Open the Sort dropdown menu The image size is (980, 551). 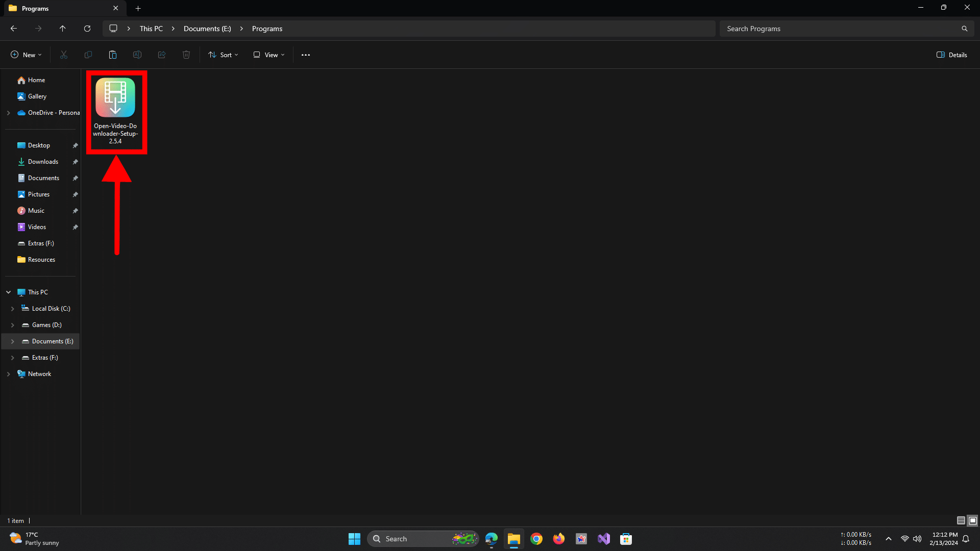(x=223, y=55)
